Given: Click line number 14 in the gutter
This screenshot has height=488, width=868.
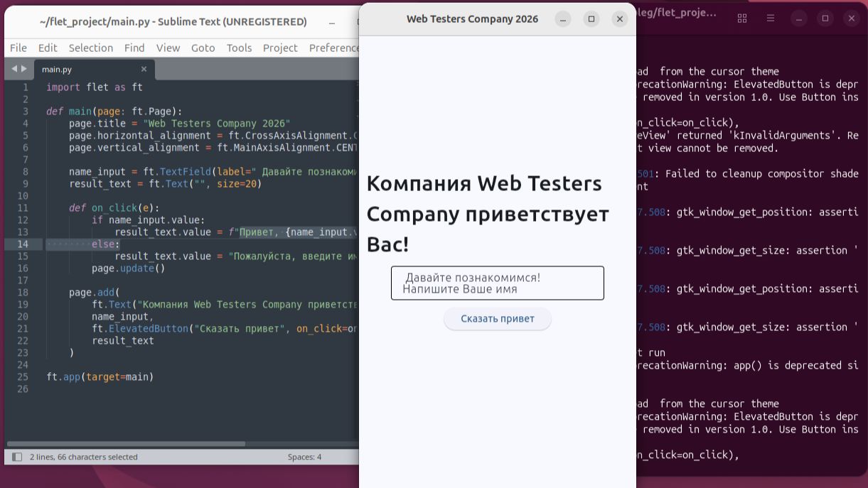Looking at the screenshot, I should point(23,244).
